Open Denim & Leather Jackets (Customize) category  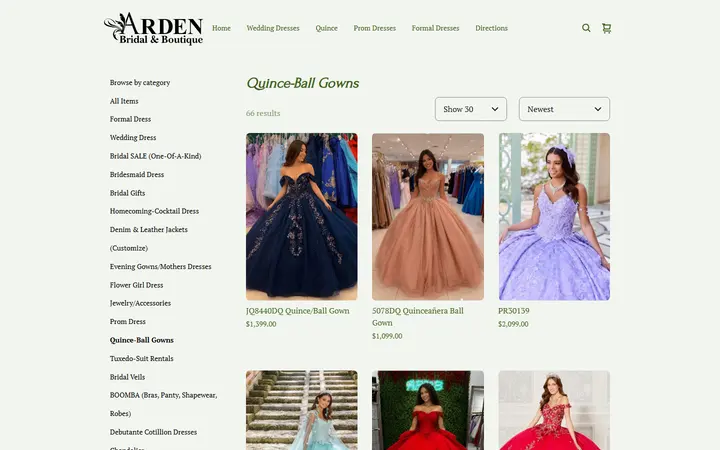pos(149,239)
